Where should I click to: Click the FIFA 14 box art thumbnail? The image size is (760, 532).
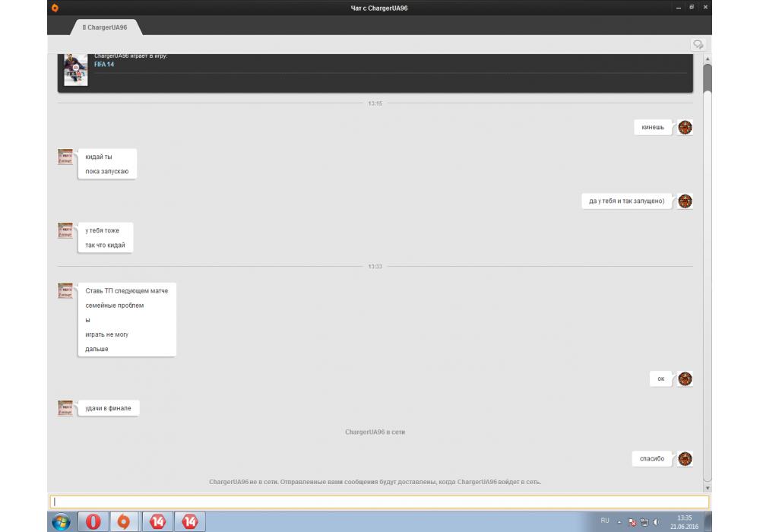(x=75, y=70)
